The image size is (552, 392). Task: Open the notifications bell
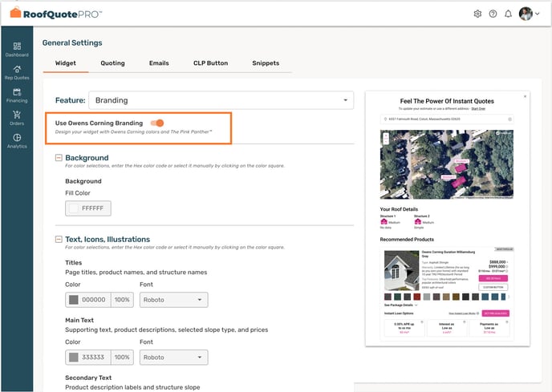tap(508, 14)
